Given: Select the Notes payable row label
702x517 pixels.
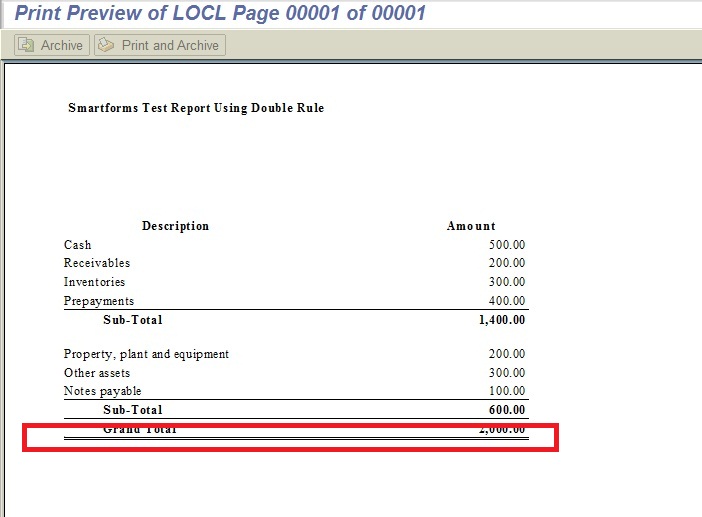Looking at the screenshot, I should pos(102,391).
